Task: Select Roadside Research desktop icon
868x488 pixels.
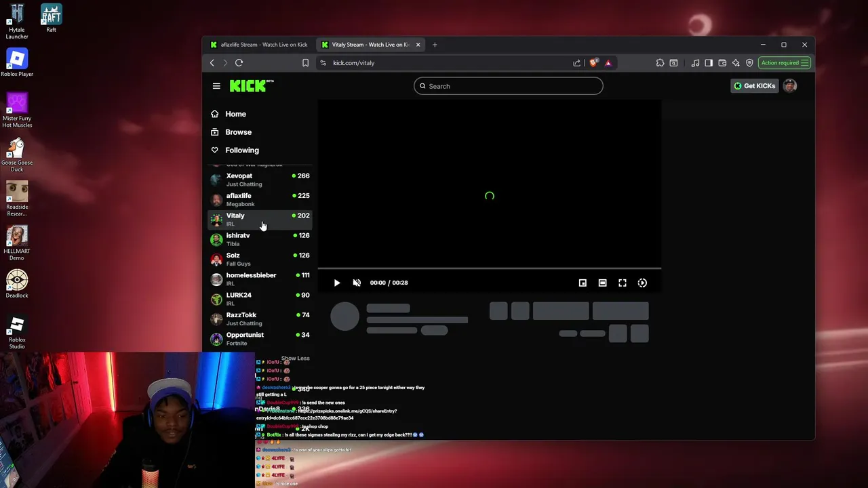Action: tap(17, 199)
